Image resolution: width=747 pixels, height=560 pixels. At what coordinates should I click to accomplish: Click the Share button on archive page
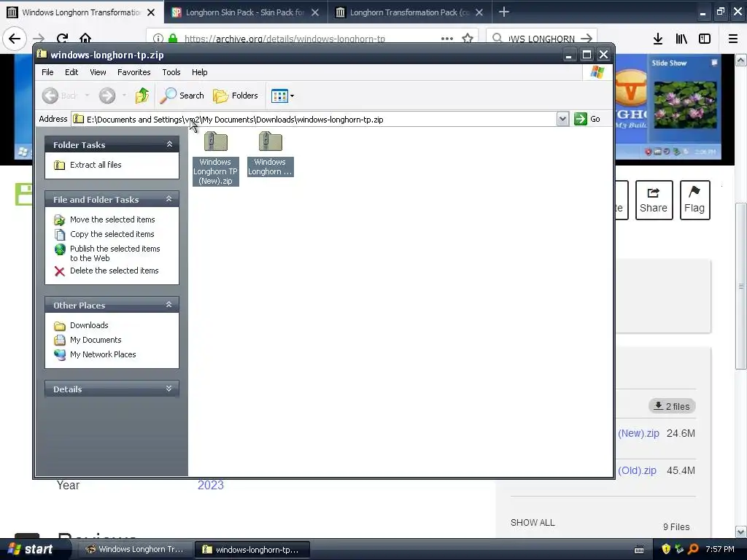point(654,200)
